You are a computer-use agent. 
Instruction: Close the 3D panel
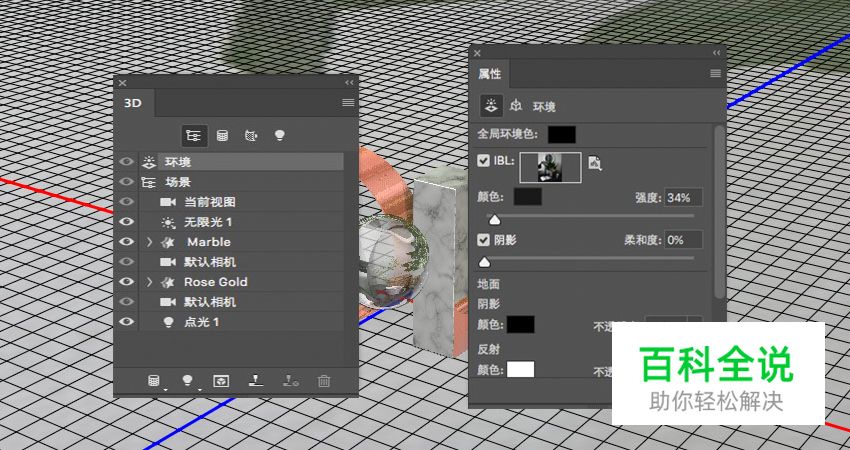pyautogui.click(x=123, y=83)
